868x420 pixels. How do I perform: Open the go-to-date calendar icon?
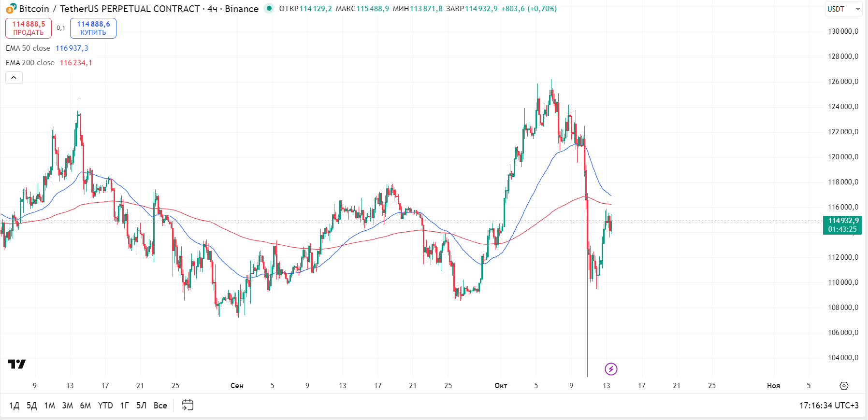(188, 406)
